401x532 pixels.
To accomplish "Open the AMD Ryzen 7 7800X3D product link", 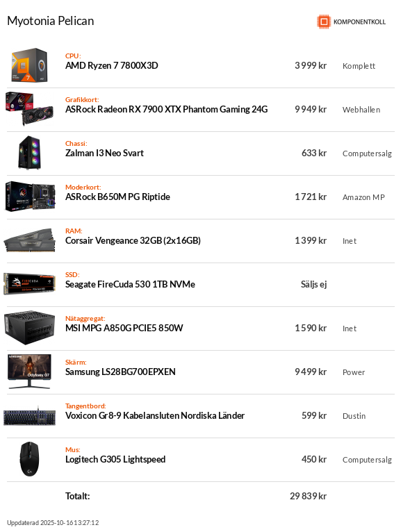I will pyautogui.click(x=112, y=65).
